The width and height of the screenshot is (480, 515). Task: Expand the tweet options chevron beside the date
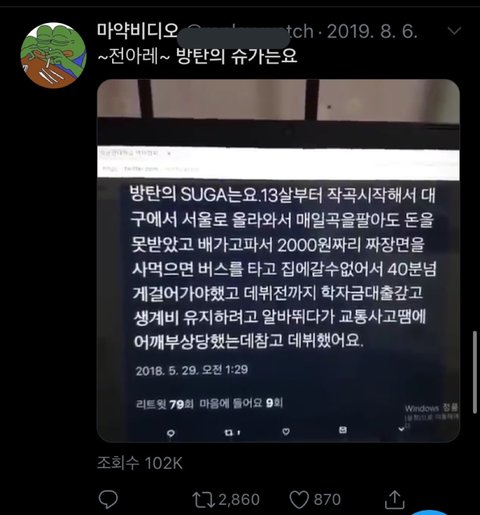pyautogui.click(x=454, y=31)
